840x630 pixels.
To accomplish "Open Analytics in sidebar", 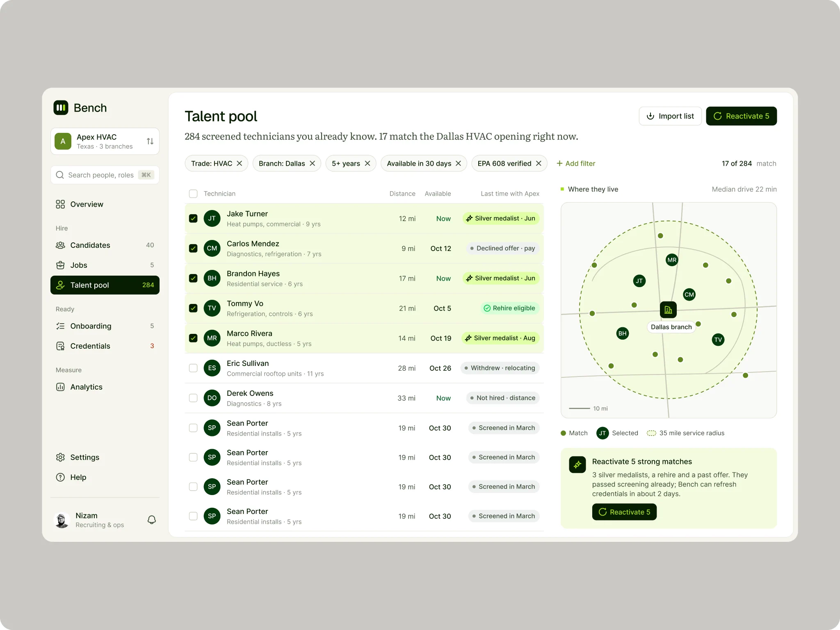I will pyautogui.click(x=105, y=387).
